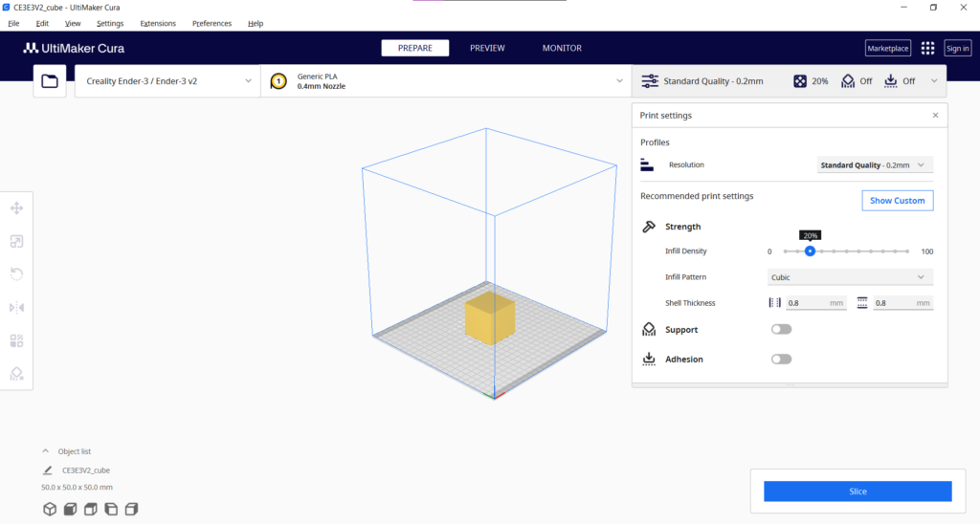Switch to top view cube icon
Image resolution: width=980 pixels, height=524 pixels.
pos(91,509)
